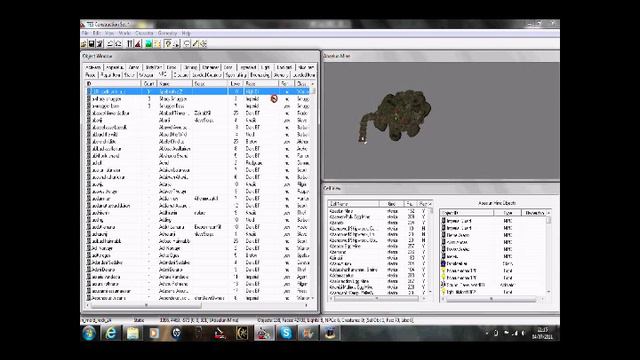Switch to the Static tab

[x=129, y=75]
